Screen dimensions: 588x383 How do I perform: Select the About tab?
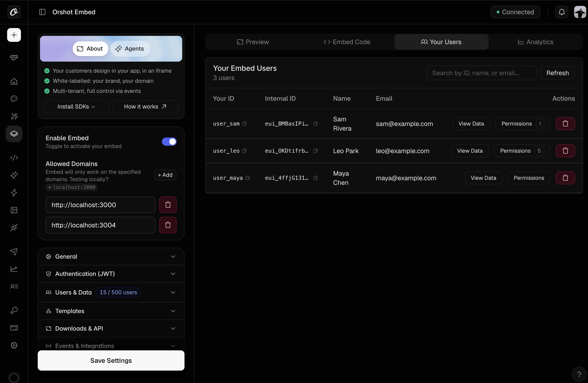point(90,49)
